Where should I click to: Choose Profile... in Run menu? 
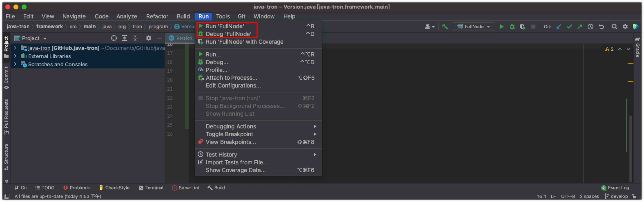pyautogui.click(x=258, y=70)
